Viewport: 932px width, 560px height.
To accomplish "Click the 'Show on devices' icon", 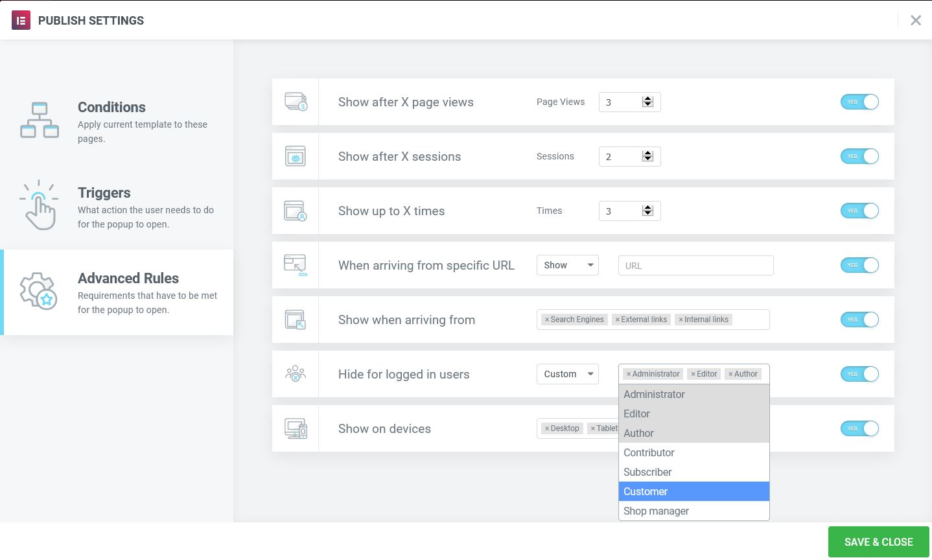I will point(296,428).
